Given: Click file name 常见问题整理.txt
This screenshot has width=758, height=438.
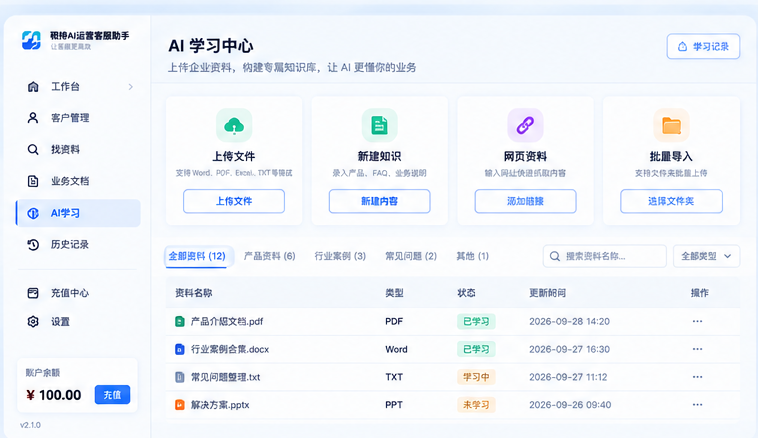Looking at the screenshot, I should (x=225, y=377).
